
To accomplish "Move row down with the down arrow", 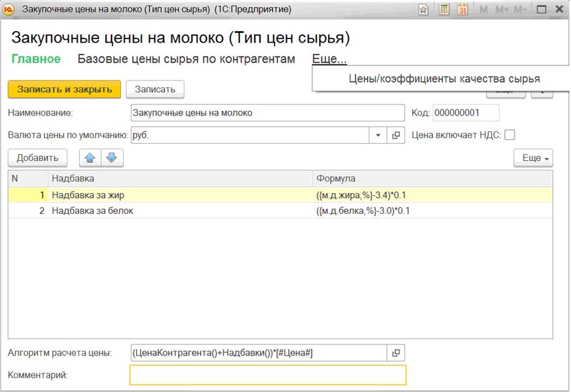I will pos(111,158).
